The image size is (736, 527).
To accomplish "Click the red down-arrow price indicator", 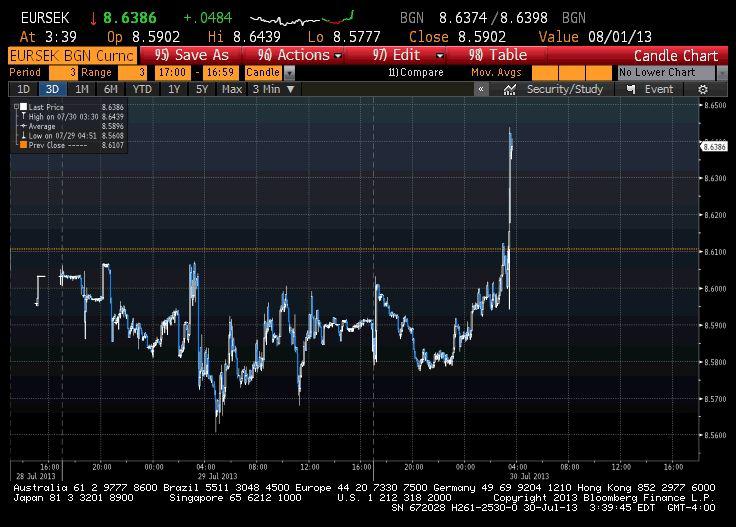I will coord(93,18).
